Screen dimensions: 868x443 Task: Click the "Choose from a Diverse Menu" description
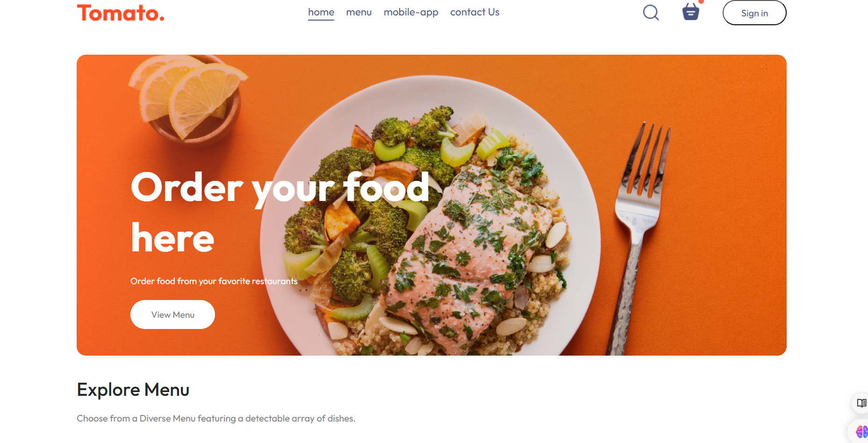pos(216,418)
